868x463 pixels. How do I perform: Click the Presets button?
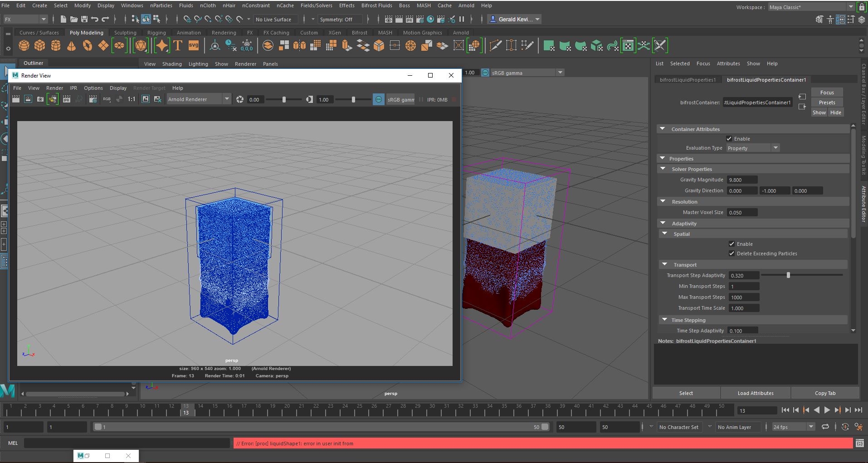coord(827,102)
